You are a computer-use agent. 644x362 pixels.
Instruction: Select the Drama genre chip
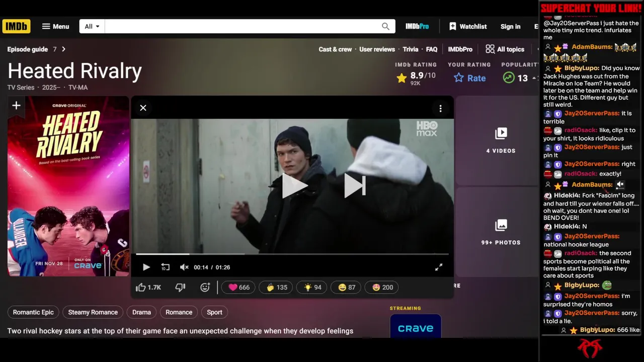click(141, 312)
